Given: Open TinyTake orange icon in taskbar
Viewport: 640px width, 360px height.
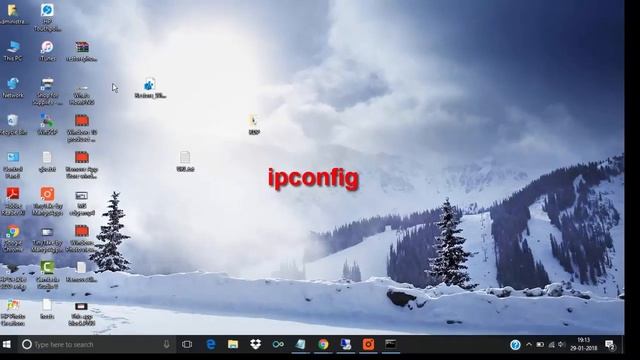Looking at the screenshot, I should [x=368, y=344].
